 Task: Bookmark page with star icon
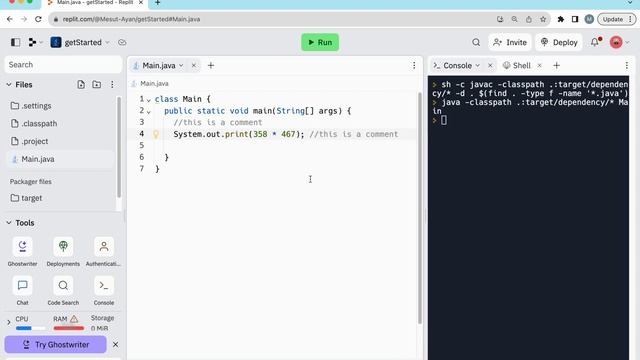point(543,19)
